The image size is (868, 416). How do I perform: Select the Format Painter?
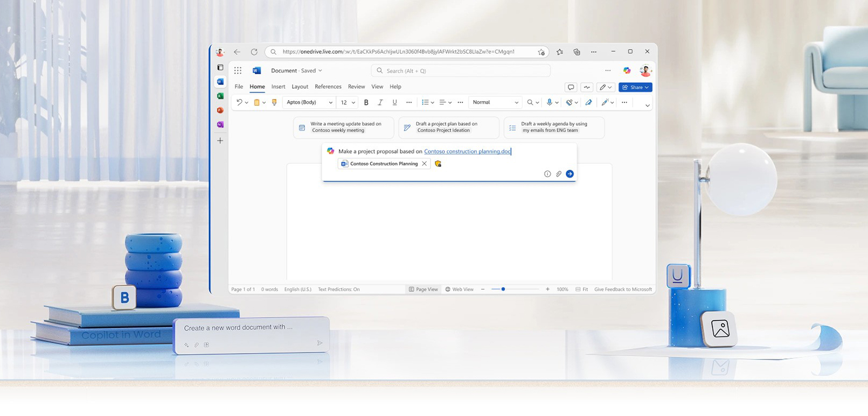click(274, 102)
